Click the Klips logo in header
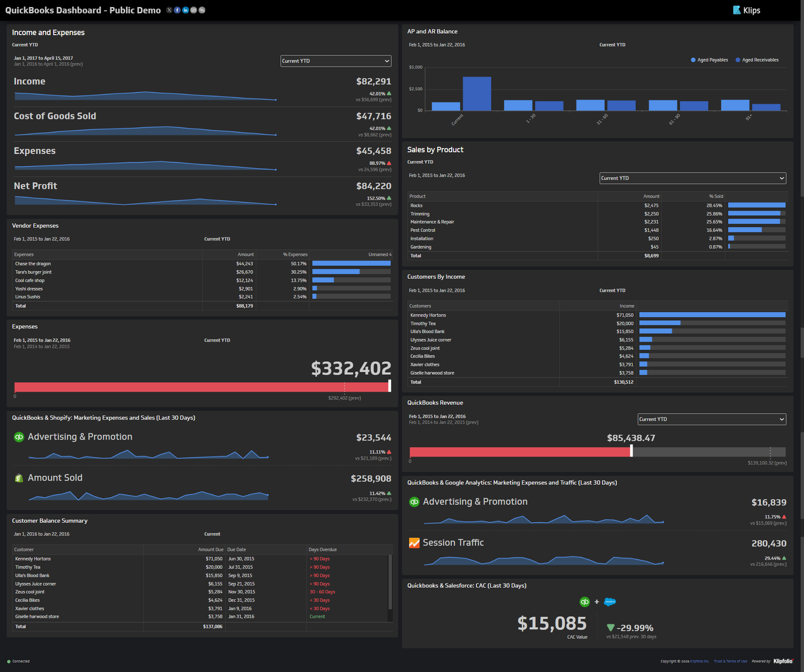The height and width of the screenshot is (672, 804). click(747, 10)
